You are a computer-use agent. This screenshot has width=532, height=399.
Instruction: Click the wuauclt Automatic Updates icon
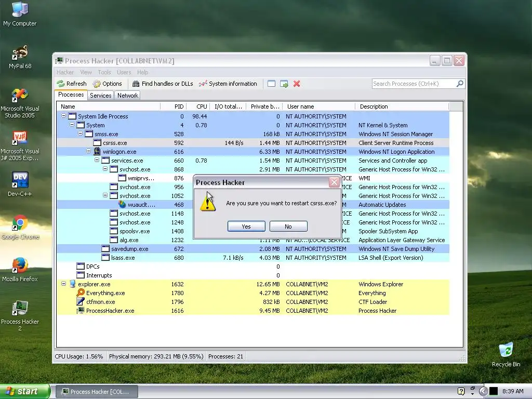click(x=122, y=204)
